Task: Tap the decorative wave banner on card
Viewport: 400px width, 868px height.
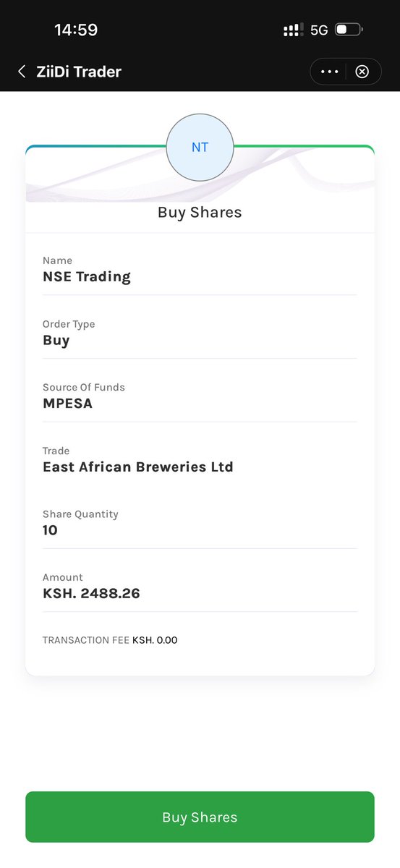Action: pyautogui.click(x=200, y=175)
